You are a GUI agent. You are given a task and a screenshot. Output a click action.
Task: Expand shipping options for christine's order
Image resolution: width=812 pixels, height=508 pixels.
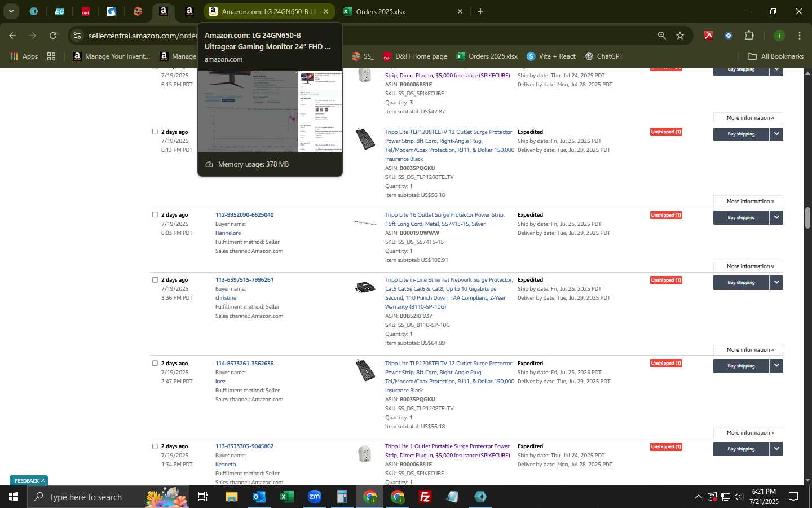[x=776, y=282]
